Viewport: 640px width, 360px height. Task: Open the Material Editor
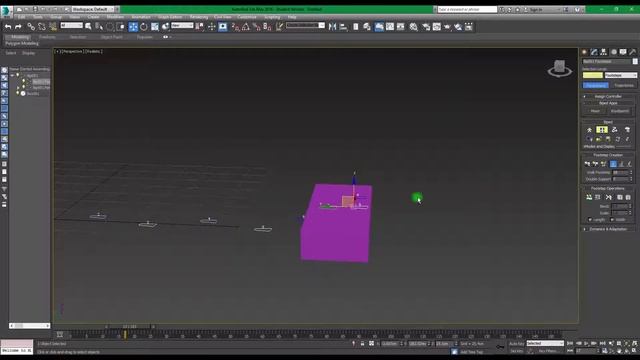click(x=413, y=27)
